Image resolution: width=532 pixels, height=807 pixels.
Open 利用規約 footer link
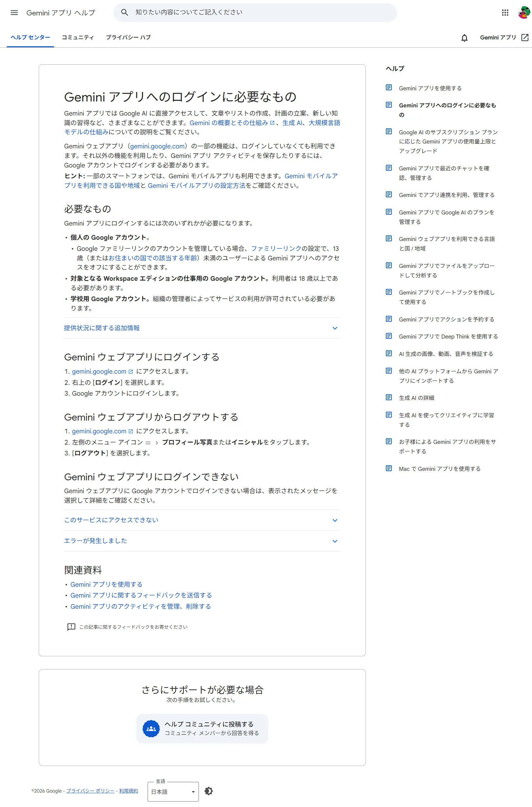[x=128, y=791]
